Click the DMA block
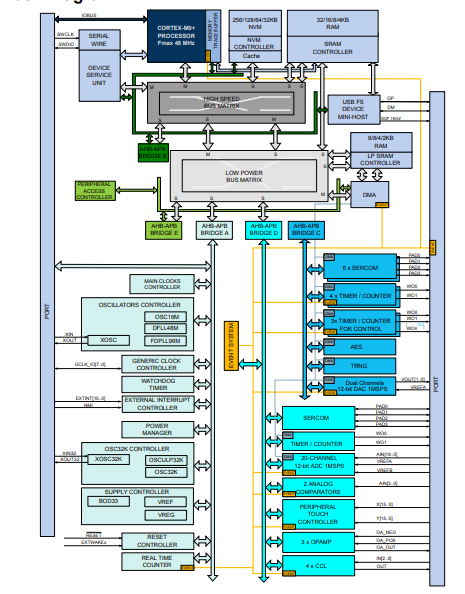This screenshot has width=465, height=594. pyautogui.click(x=369, y=195)
